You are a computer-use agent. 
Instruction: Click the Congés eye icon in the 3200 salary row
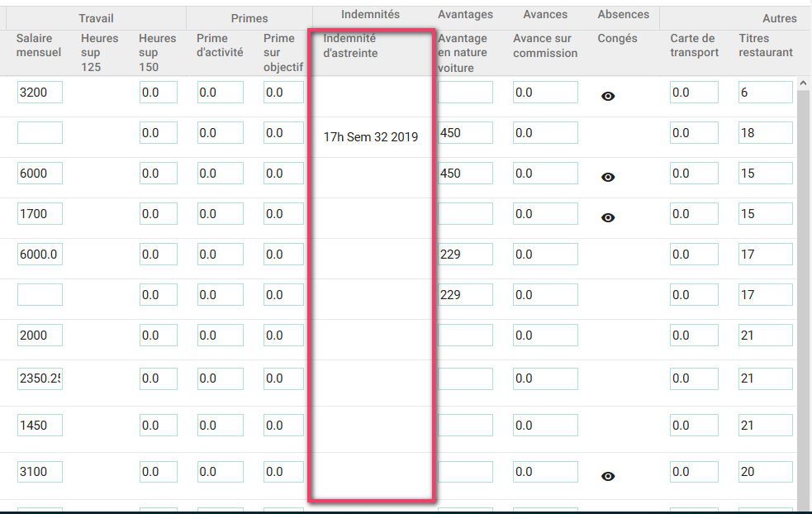[608, 96]
